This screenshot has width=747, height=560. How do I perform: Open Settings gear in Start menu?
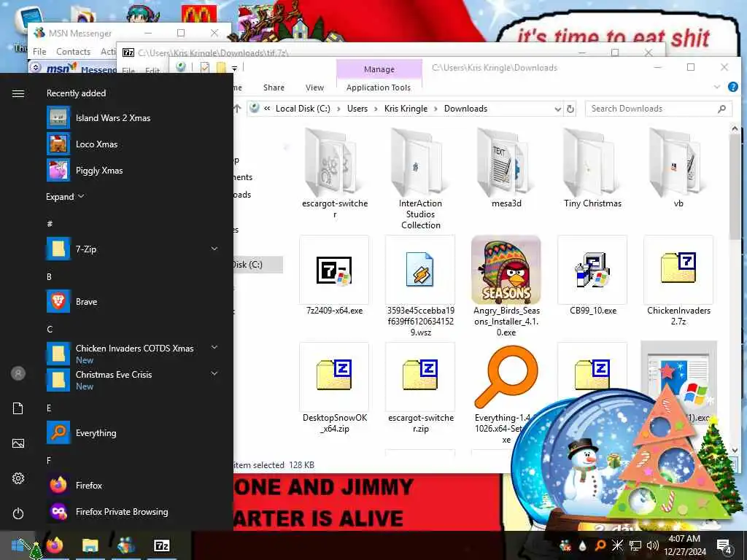point(18,478)
